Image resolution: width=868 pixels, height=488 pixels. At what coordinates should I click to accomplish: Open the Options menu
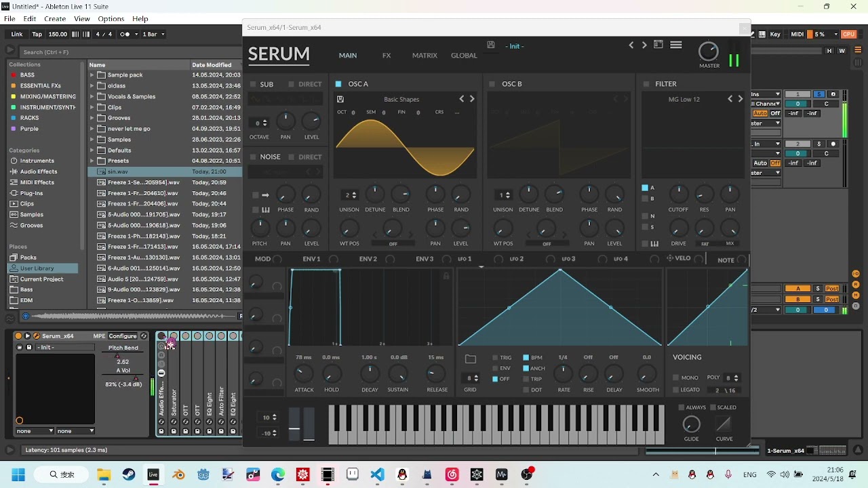coord(111,19)
